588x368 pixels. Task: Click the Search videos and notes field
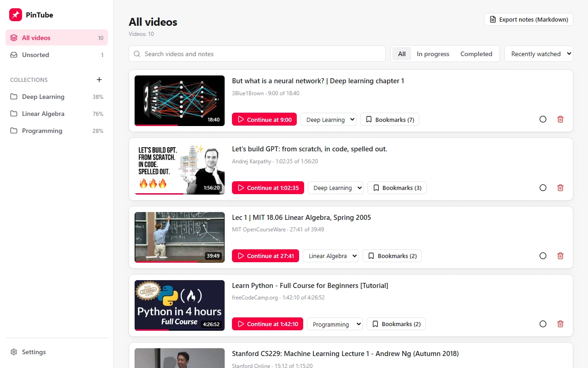(257, 54)
